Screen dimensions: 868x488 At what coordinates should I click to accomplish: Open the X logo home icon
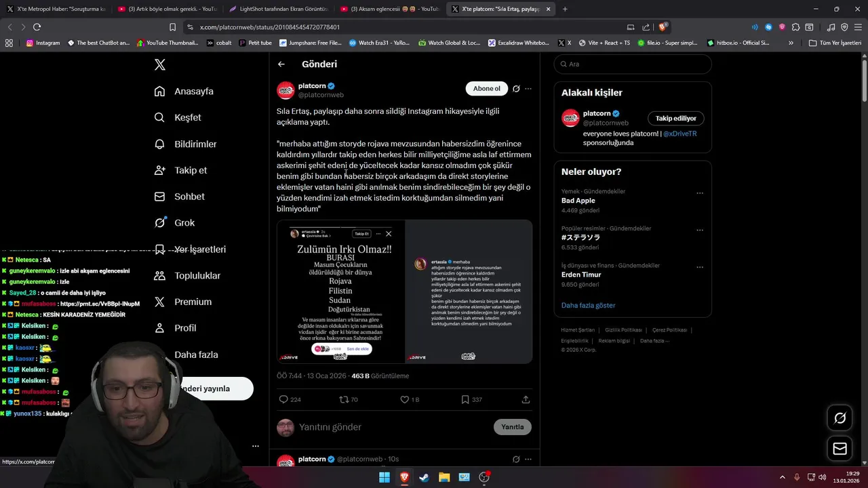pyautogui.click(x=159, y=64)
